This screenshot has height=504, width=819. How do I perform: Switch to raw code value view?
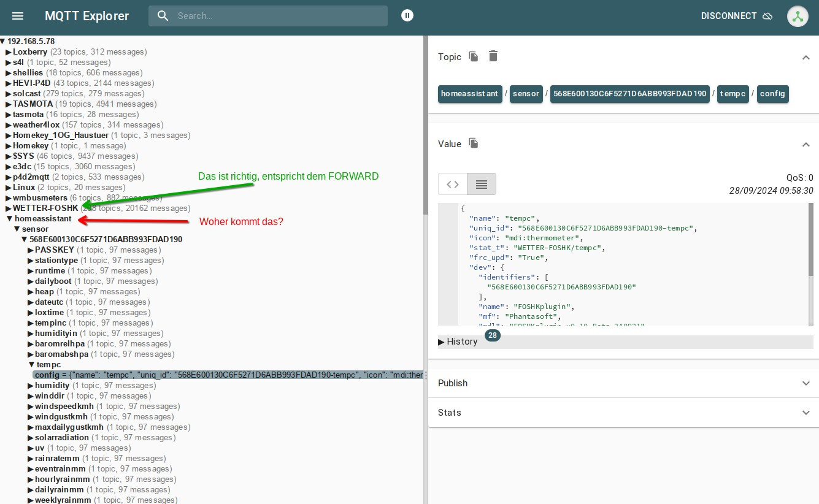click(x=453, y=184)
